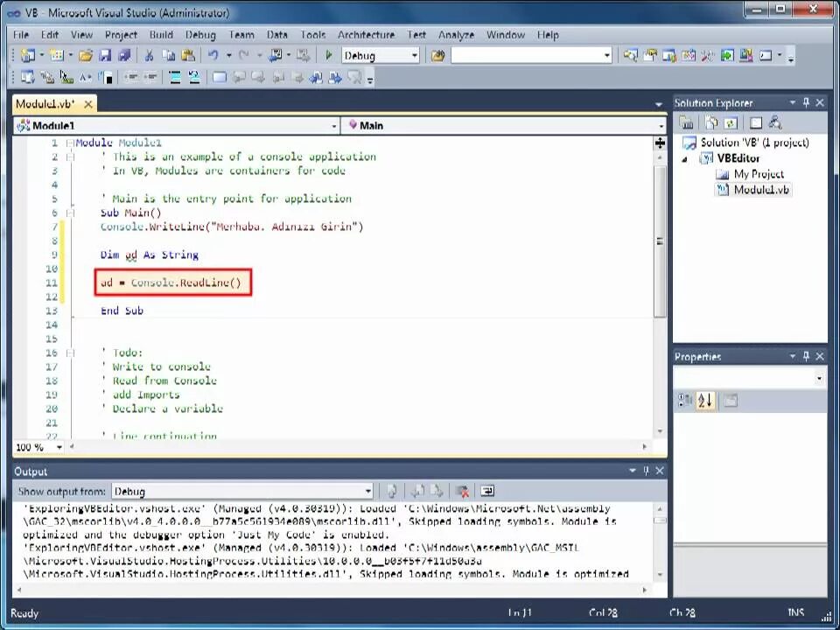Viewport: 840px width, 630px height.
Task: Pin or unpin the Solution Explorer panel
Action: coord(806,102)
